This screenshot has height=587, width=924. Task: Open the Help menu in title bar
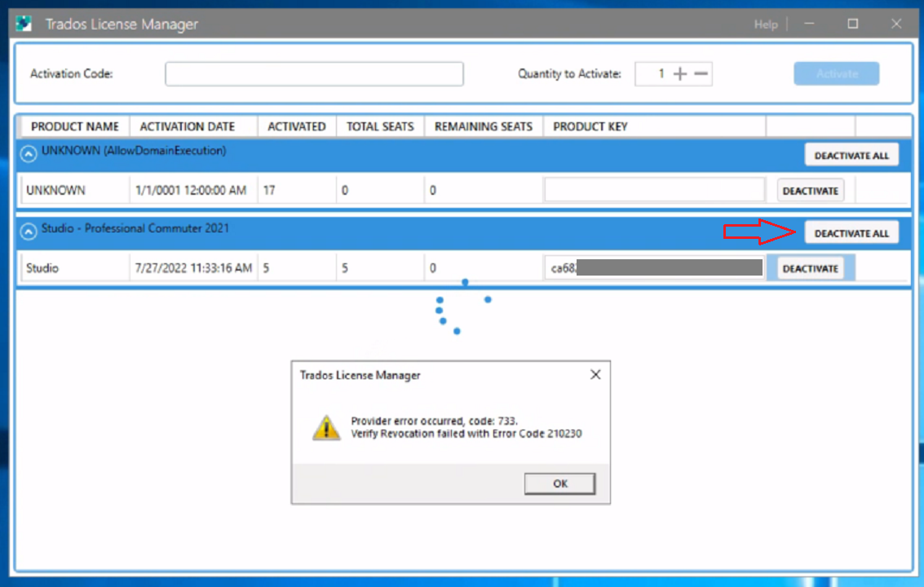tap(766, 24)
